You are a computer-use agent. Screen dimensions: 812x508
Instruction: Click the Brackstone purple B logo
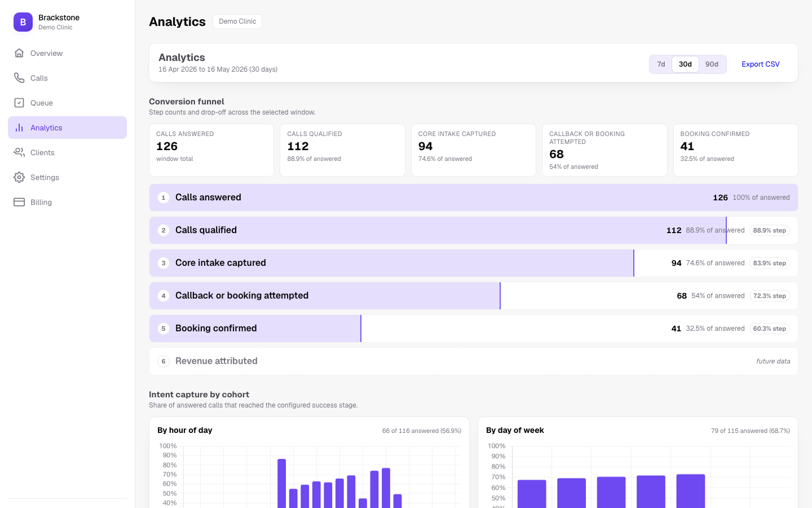[23, 22]
